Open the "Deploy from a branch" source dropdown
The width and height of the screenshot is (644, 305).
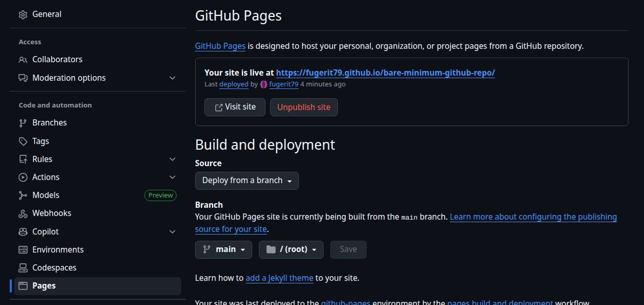(247, 181)
